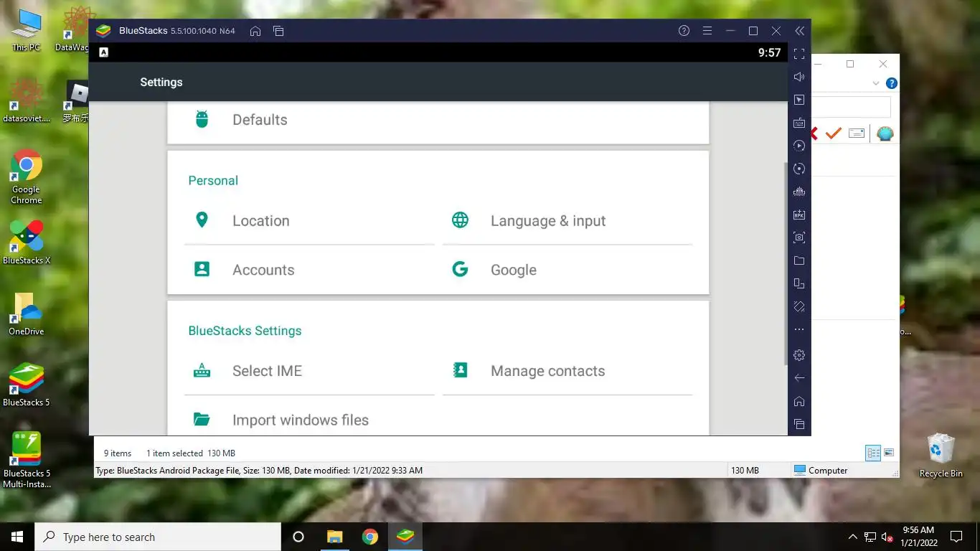
Task: Click the envelope icon in background window
Action: tap(857, 133)
